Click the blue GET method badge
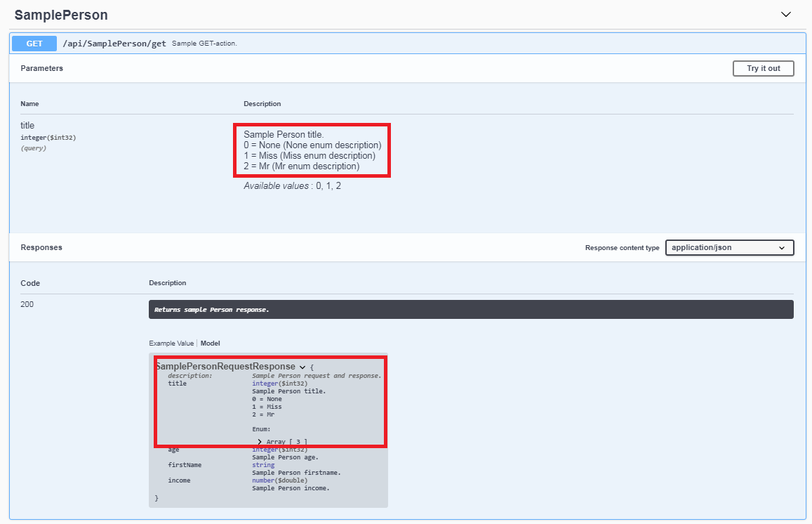The image size is (812, 524). (33, 43)
